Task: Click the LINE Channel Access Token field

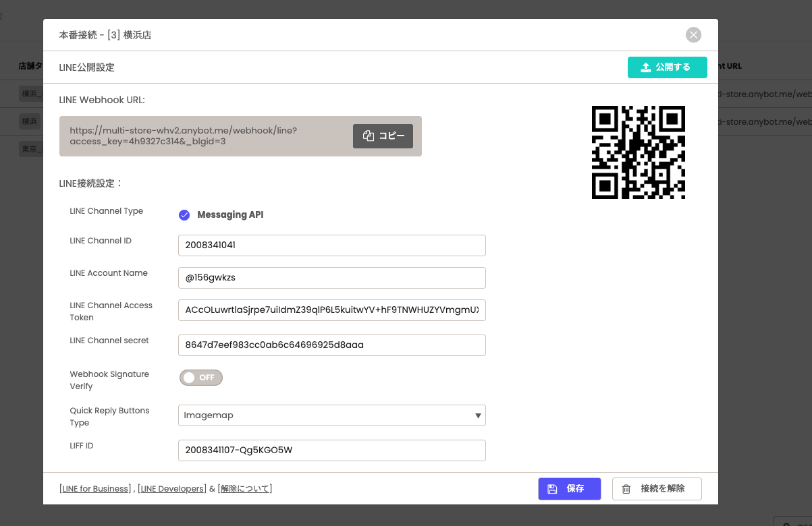Action: [x=331, y=310]
